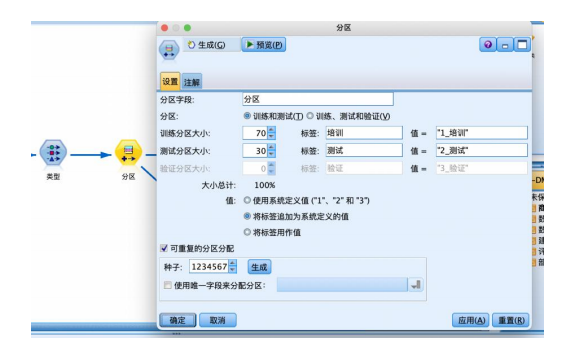The image size is (564, 360).
Task: Open the 生成(G) generate menu
Action: coord(207,45)
